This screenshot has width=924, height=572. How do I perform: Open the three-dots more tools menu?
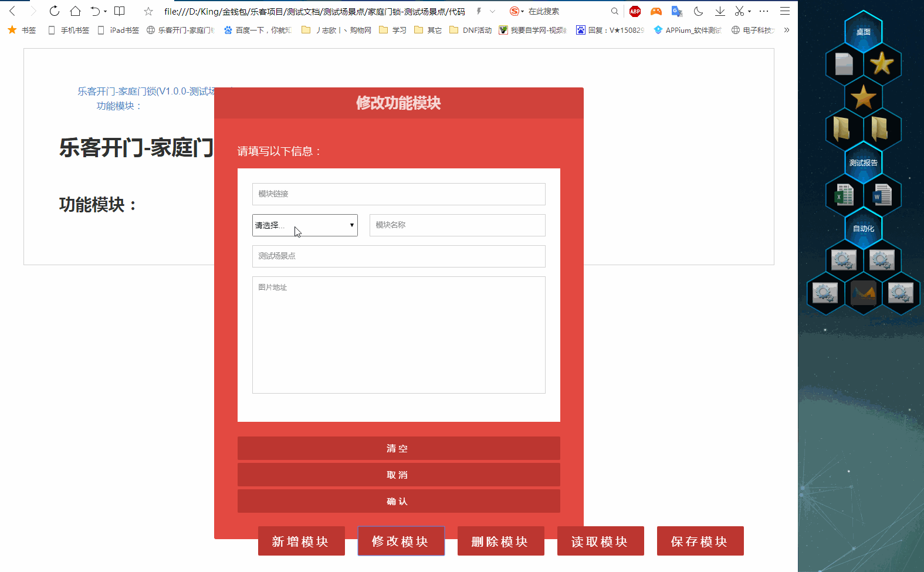click(763, 11)
